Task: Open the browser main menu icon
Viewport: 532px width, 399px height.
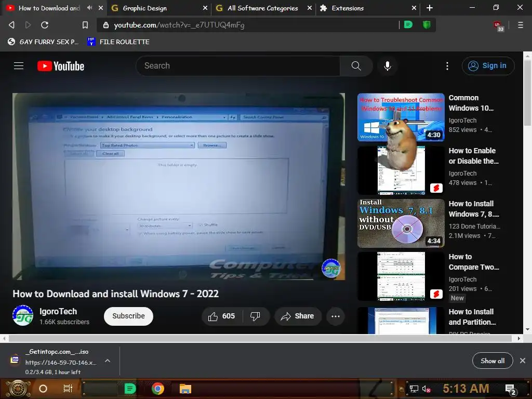Action: (x=521, y=25)
